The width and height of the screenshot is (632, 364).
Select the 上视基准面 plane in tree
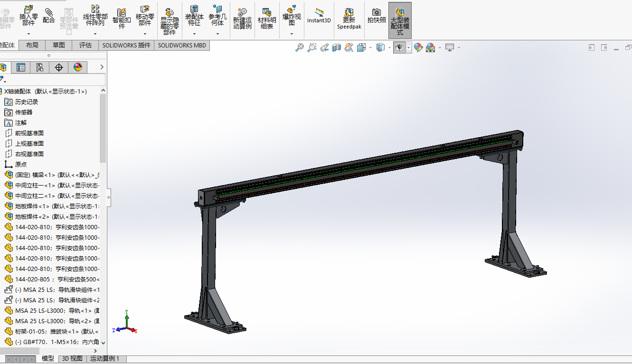pyautogui.click(x=24, y=144)
